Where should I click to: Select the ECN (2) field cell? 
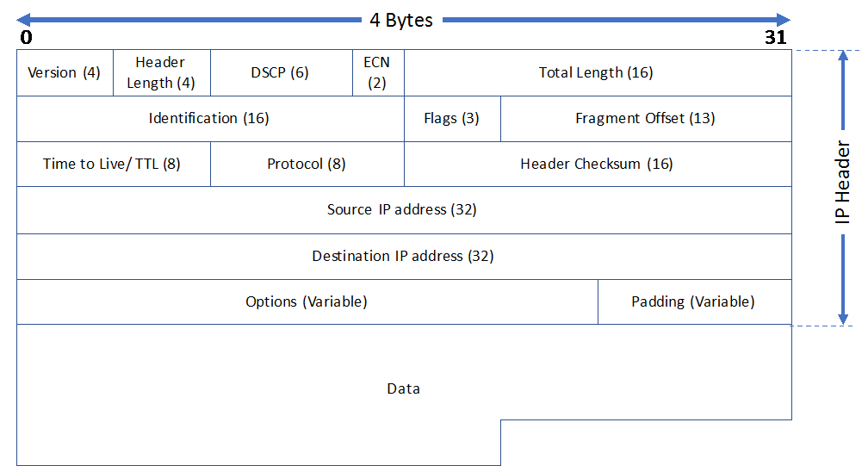[377, 73]
